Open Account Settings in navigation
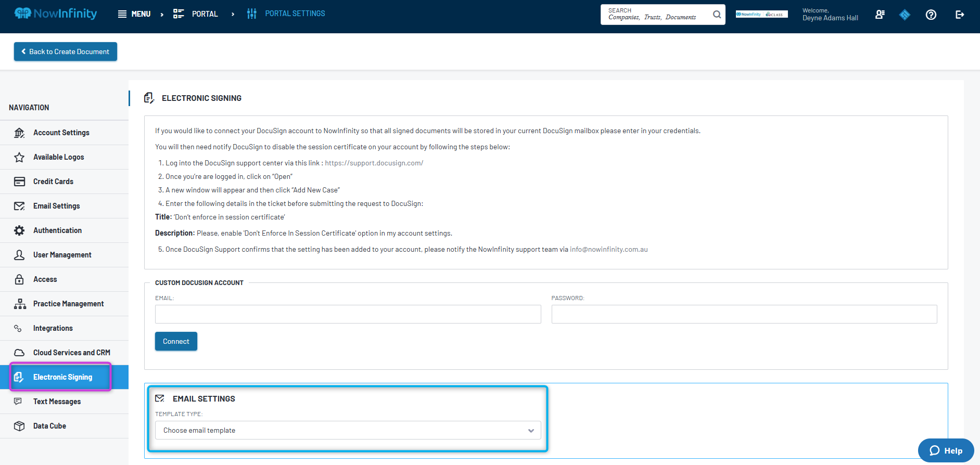This screenshot has height=465, width=980. pos(61,133)
